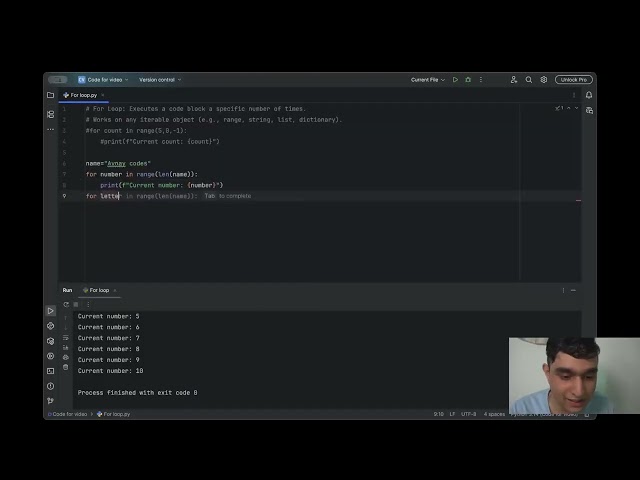
Task: Go to next highlighted problem arrow
Action: pos(576,108)
